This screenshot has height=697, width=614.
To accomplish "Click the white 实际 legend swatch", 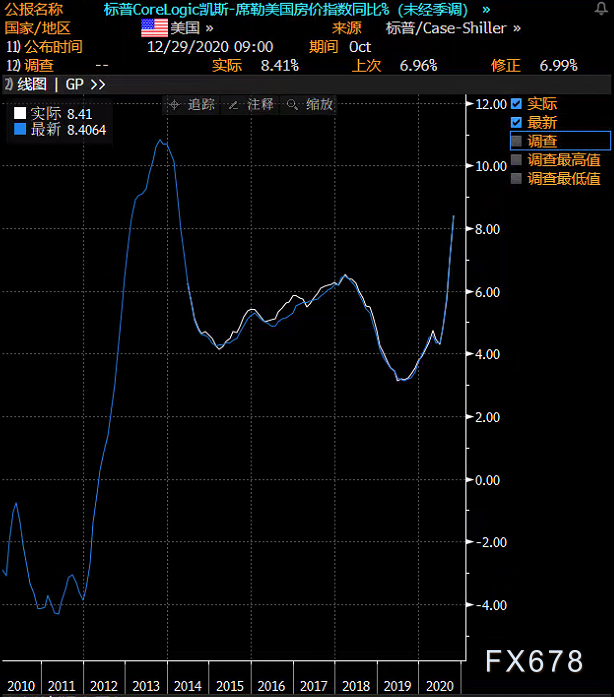I will 20,113.
